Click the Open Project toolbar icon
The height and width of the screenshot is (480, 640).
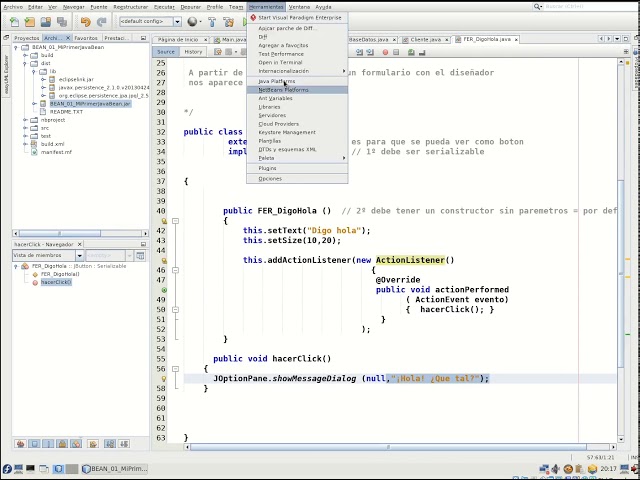pos(46,22)
